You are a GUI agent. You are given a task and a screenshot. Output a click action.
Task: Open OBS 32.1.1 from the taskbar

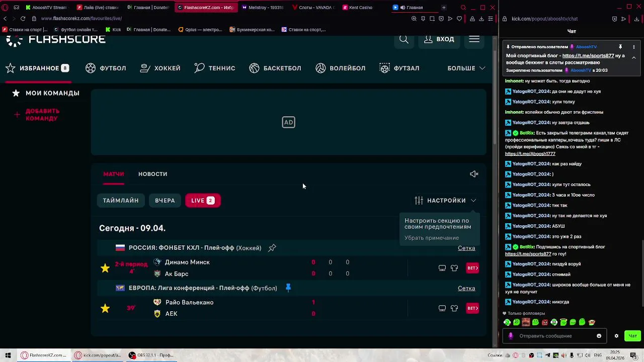(x=151, y=355)
